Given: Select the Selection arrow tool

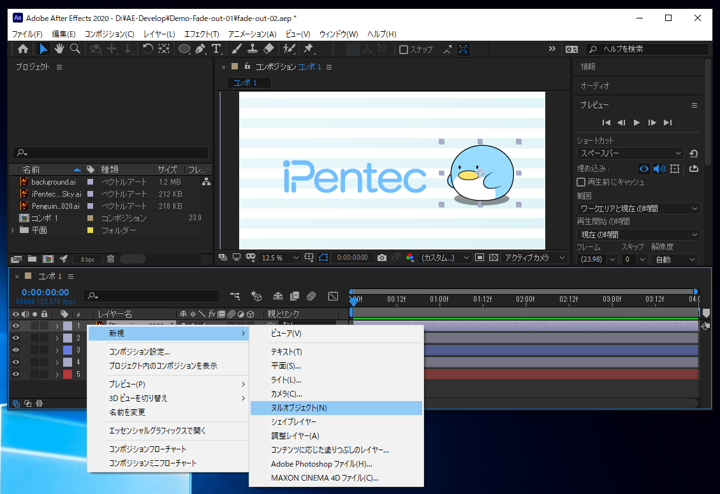Looking at the screenshot, I should pos(43,49).
